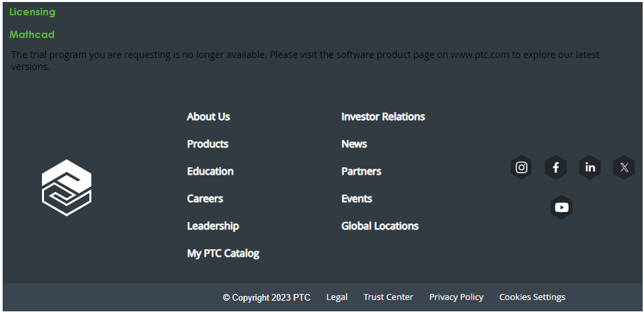This screenshot has height=312, width=644.
Task: Go to the Trust Center link
Action: point(388,297)
